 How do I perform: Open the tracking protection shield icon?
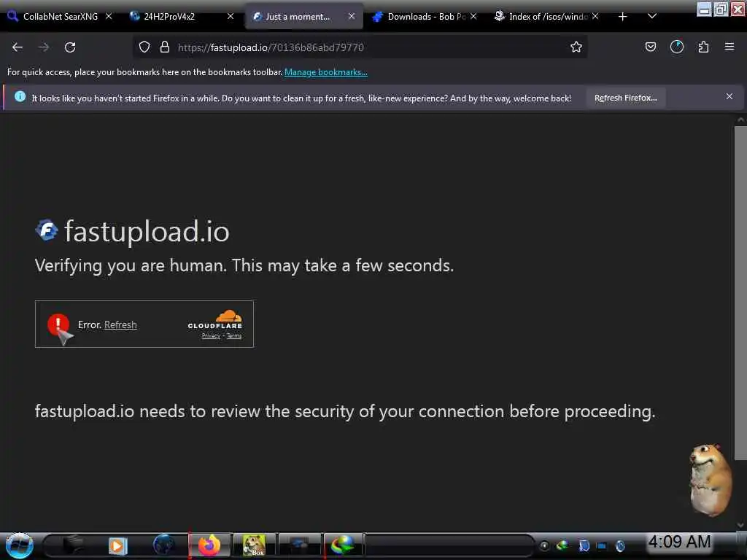coord(144,47)
